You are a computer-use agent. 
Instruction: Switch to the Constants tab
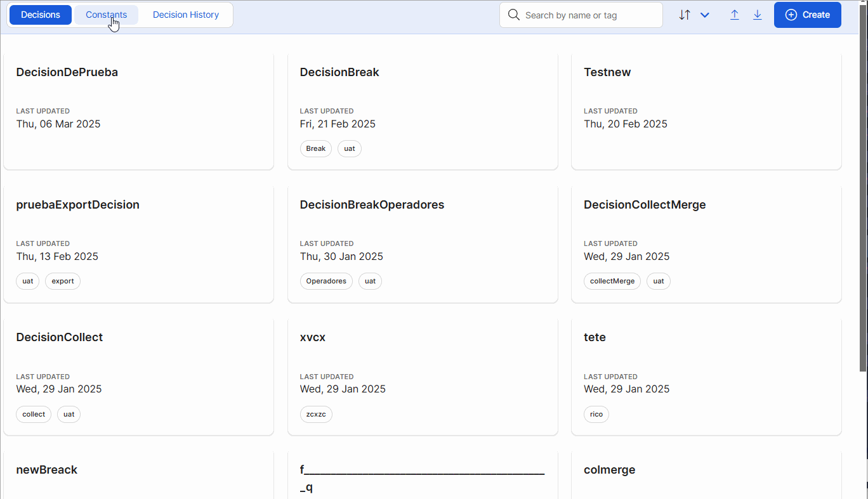[106, 15]
